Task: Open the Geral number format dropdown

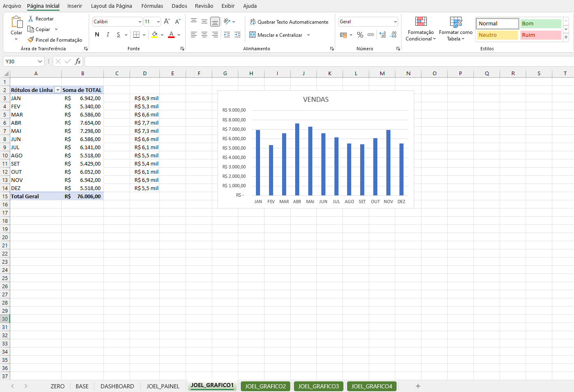Action: point(395,22)
